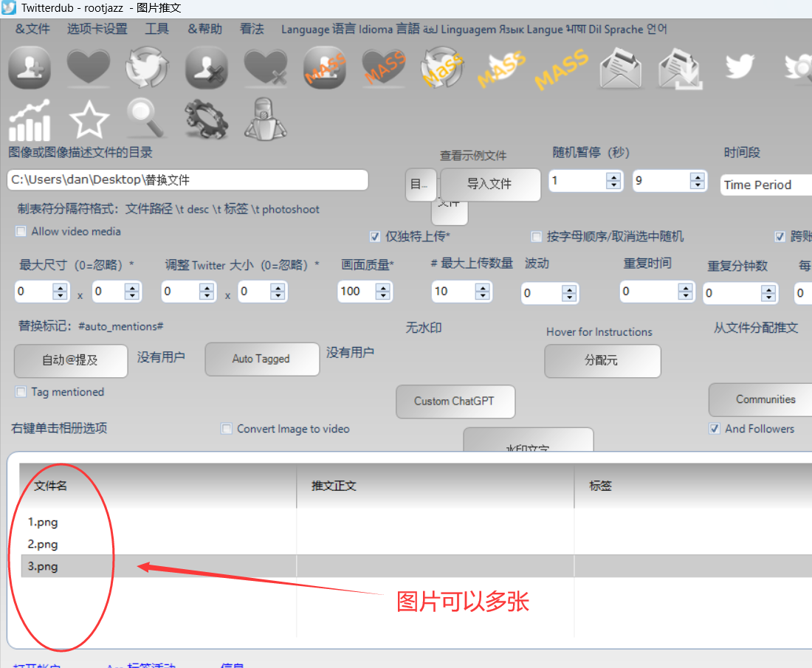The image size is (812, 668).
Task: Increase 最大上传数量 using its up arrow
Action: (x=483, y=288)
